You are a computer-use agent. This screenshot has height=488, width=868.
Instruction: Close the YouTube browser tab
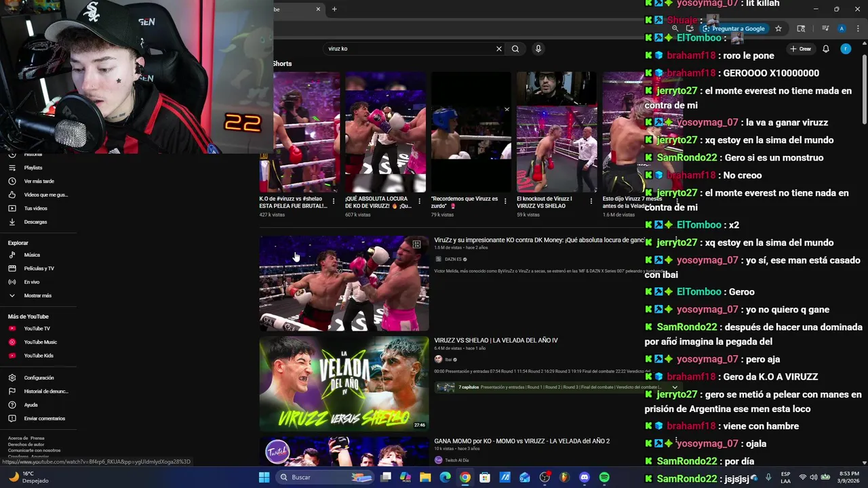click(x=318, y=9)
